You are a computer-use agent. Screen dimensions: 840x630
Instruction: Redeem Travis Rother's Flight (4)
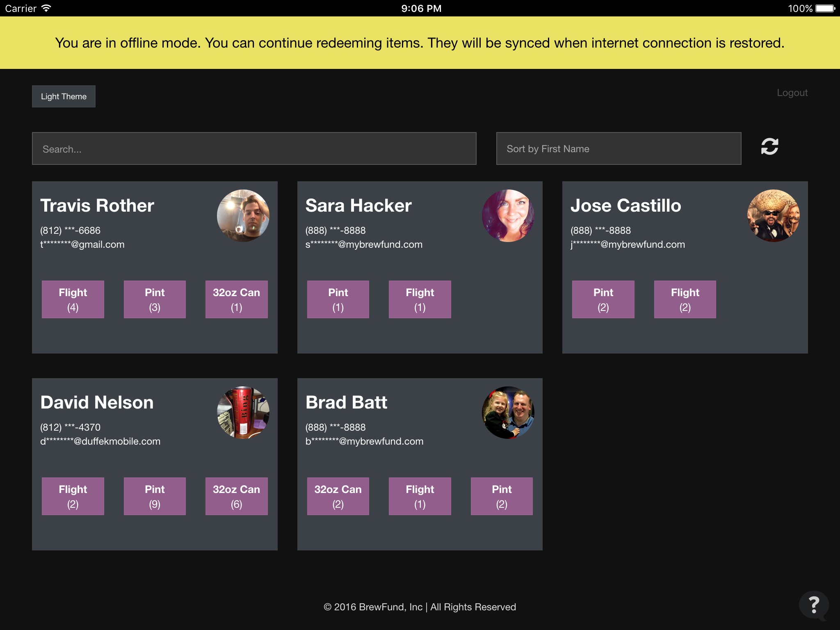tap(73, 299)
